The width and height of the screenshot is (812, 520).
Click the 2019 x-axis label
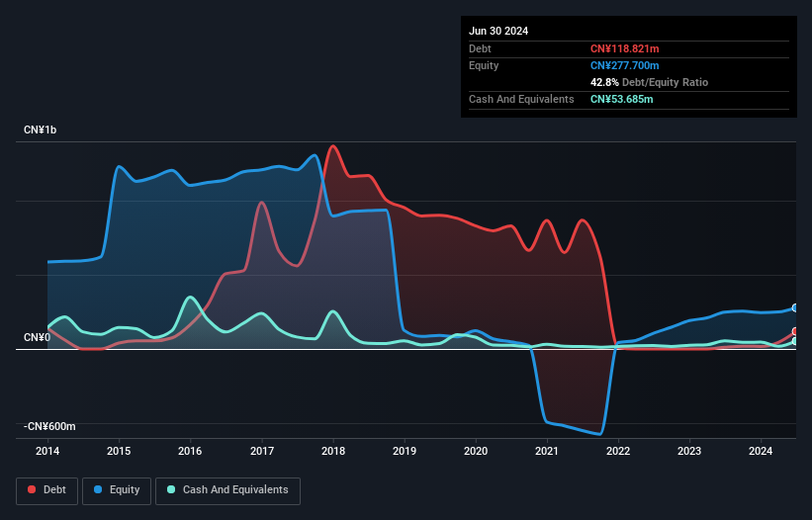click(x=405, y=451)
